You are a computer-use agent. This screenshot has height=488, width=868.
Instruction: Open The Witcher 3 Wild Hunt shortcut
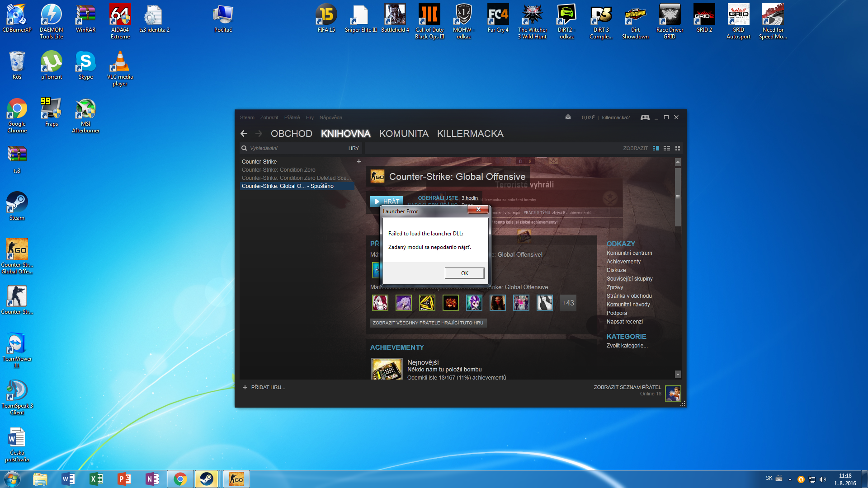[532, 21]
